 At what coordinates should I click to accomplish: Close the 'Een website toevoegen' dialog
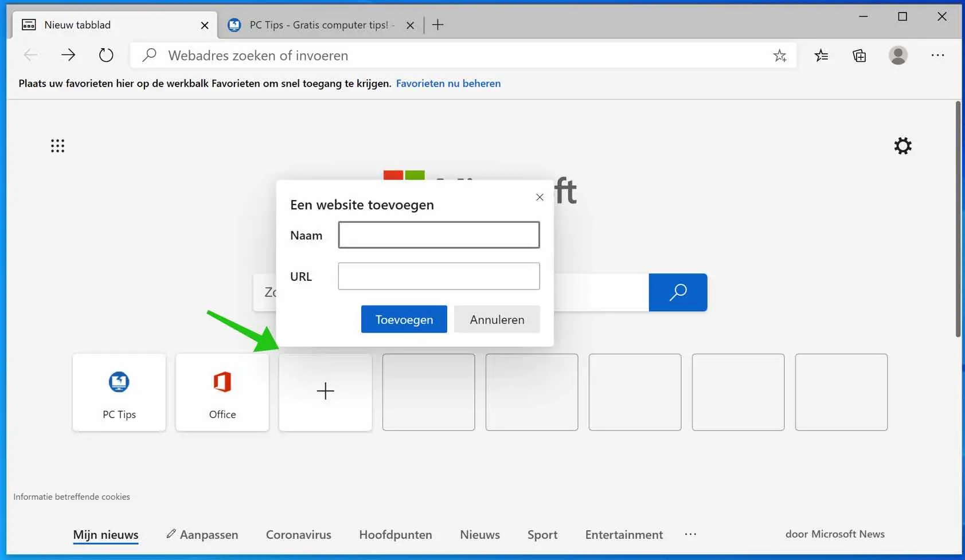click(540, 197)
